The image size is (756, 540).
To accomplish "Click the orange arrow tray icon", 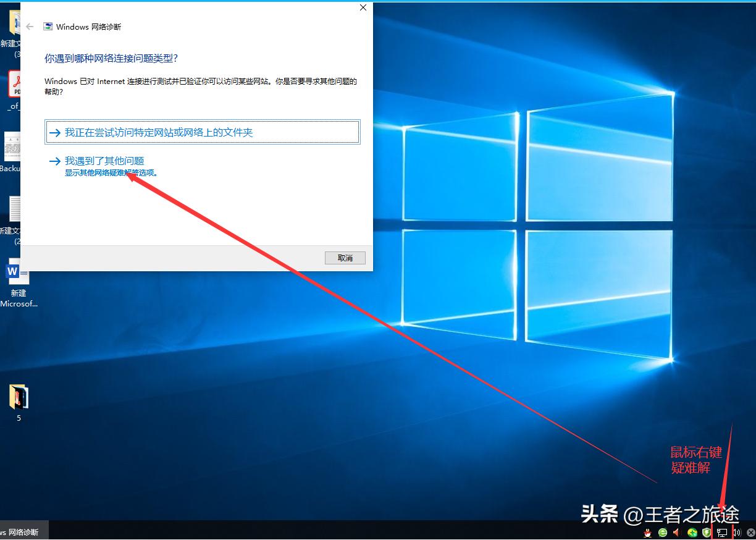I will pos(677,533).
